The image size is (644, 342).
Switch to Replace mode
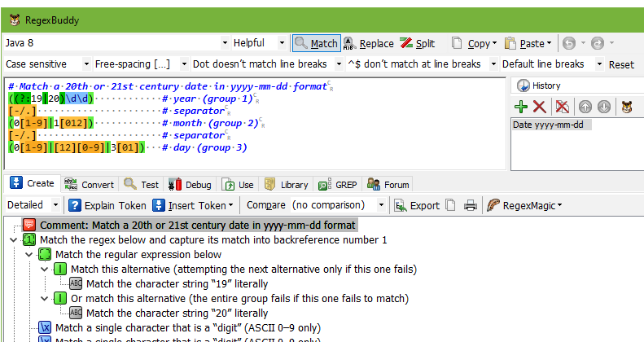(x=369, y=43)
